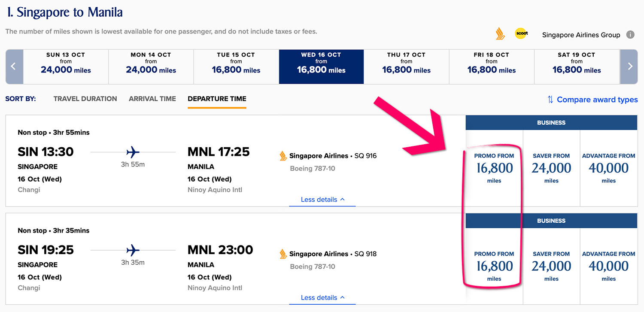Image resolution: width=644 pixels, height=312 pixels.
Task: Select the Sat 19 Oct date tab
Action: [577, 67]
